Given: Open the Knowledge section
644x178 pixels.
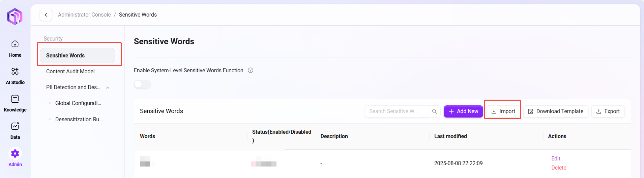Looking at the screenshot, I should pos(15,103).
